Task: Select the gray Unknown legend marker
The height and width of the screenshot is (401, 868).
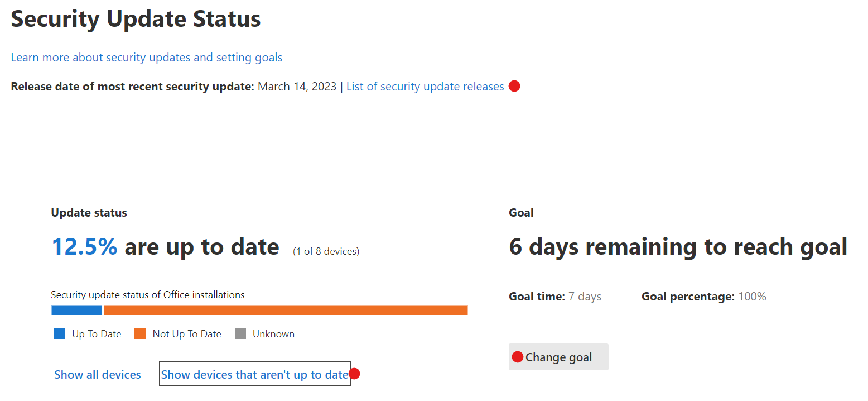Action: tap(241, 333)
